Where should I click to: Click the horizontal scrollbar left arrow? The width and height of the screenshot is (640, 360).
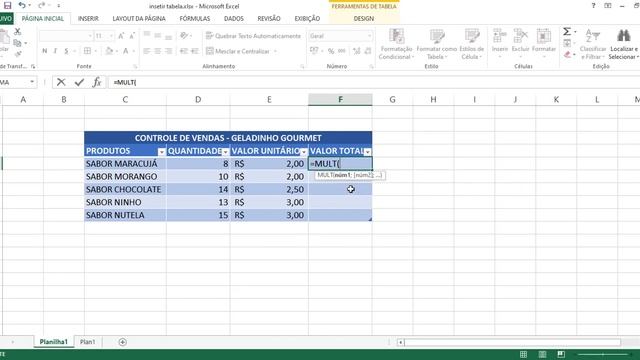point(400,342)
